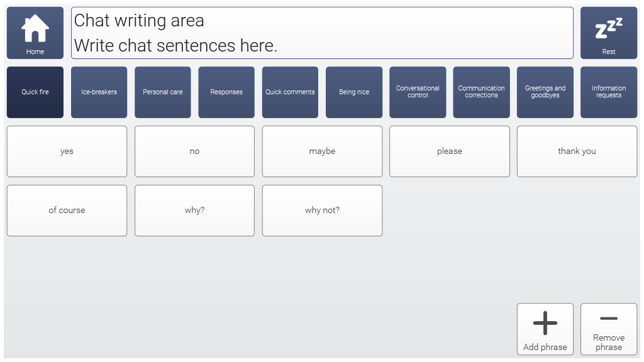Say the phrase "yes"
Screen dimensions: 644x362
click(67, 151)
